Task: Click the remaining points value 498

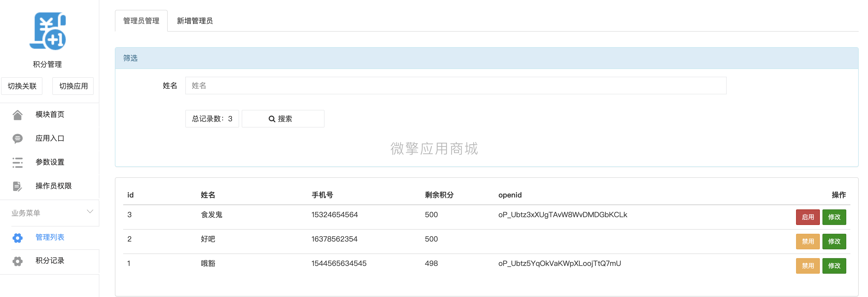Action: 431,263
